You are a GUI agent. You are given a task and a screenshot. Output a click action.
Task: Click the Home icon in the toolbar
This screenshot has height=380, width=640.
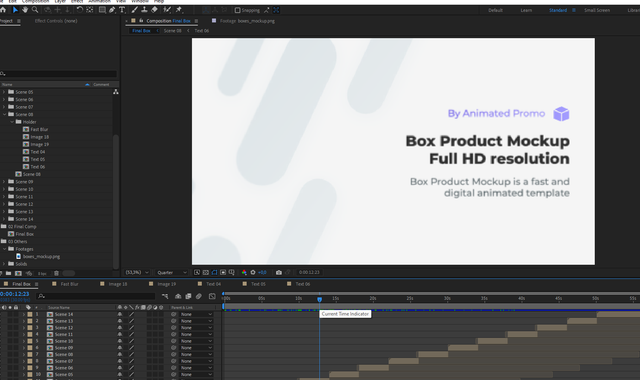point(3,10)
